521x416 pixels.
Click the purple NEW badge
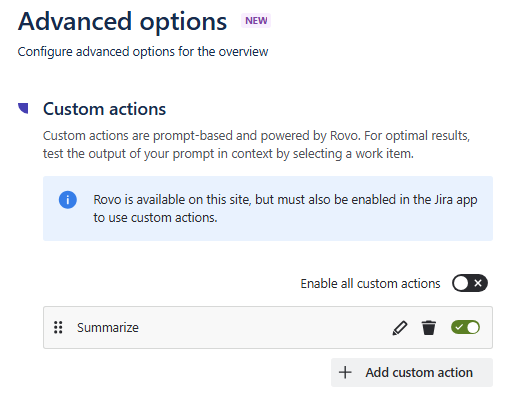point(256,21)
